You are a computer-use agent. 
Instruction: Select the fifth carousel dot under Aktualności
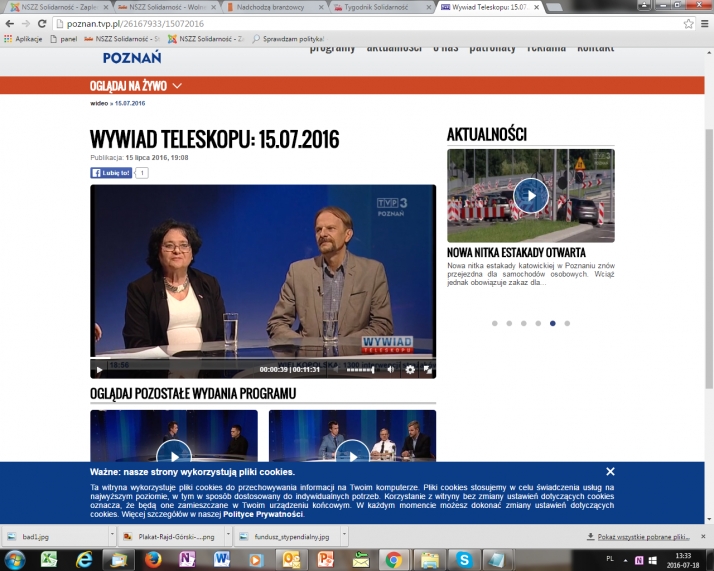point(552,324)
